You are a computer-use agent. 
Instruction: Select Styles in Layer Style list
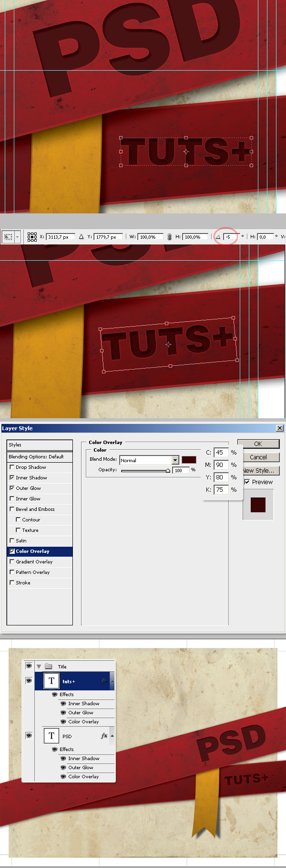coord(40,445)
